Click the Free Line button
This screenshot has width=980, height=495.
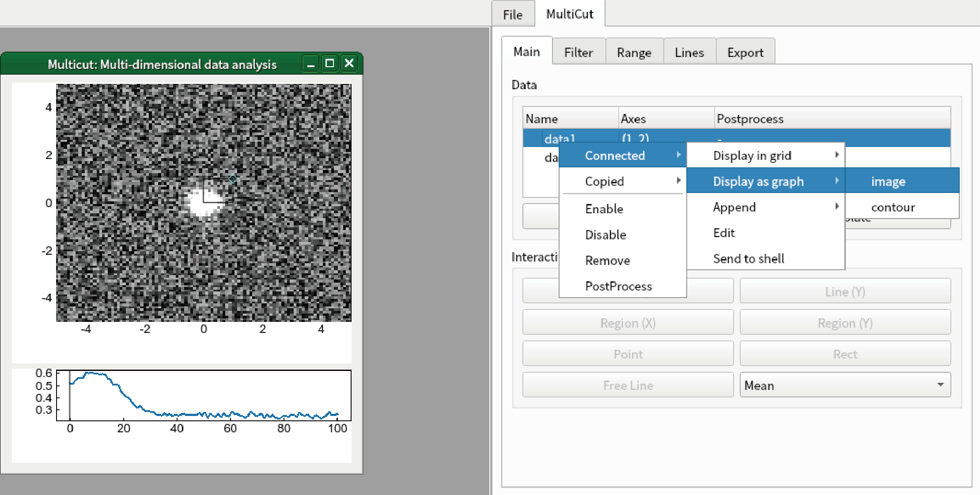coord(628,385)
